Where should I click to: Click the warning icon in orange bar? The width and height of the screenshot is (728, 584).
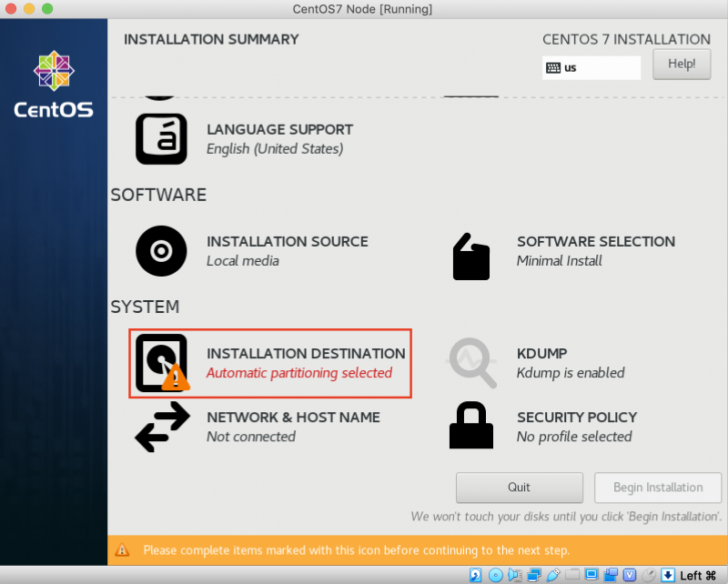pyautogui.click(x=122, y=550)
